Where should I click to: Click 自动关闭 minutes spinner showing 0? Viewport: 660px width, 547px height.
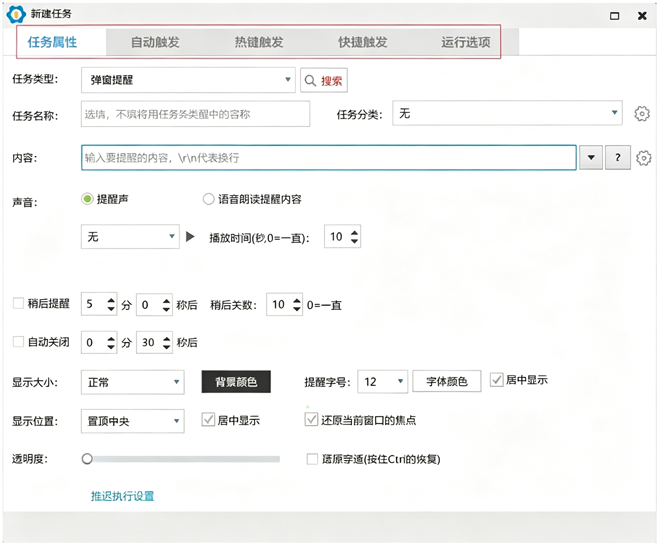pyautogui.click(x=99, y=343)
